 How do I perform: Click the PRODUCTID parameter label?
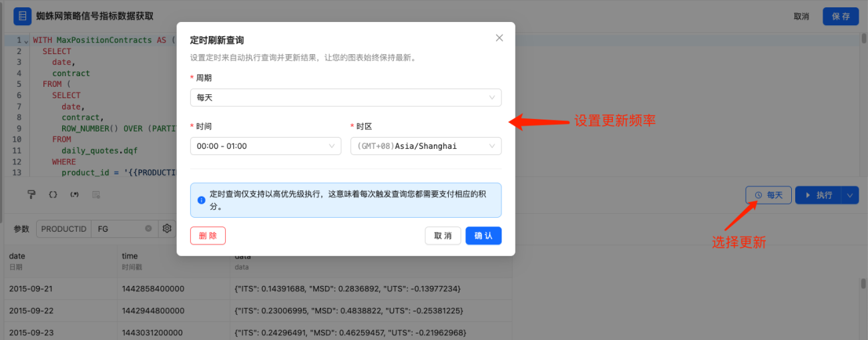coord(64,228)
